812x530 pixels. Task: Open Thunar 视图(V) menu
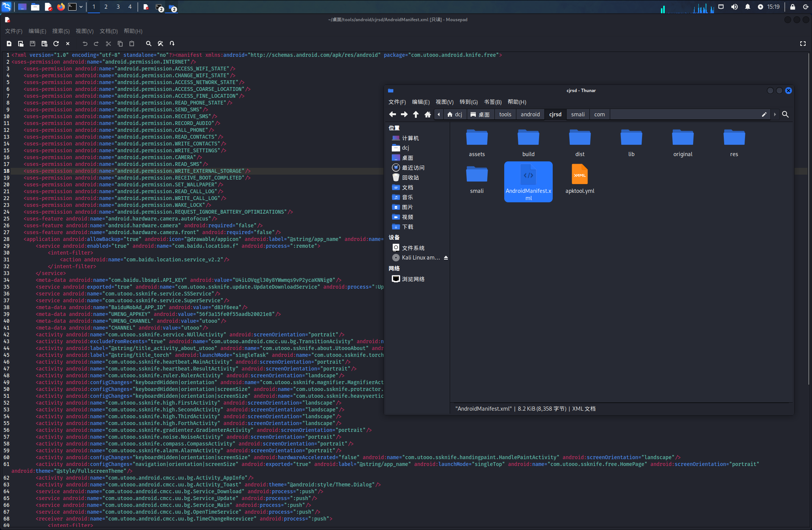[444, 102]
